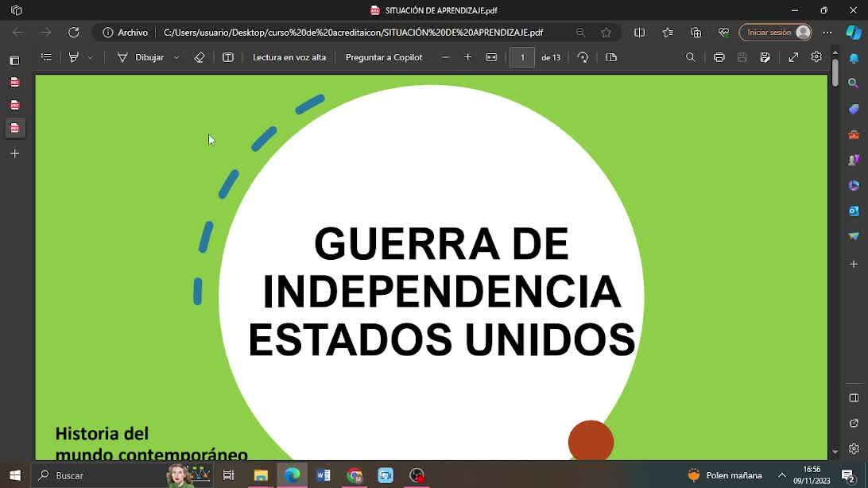The image size is (868, 488).
Task: Open browser collections
Action: click(696, 32)
